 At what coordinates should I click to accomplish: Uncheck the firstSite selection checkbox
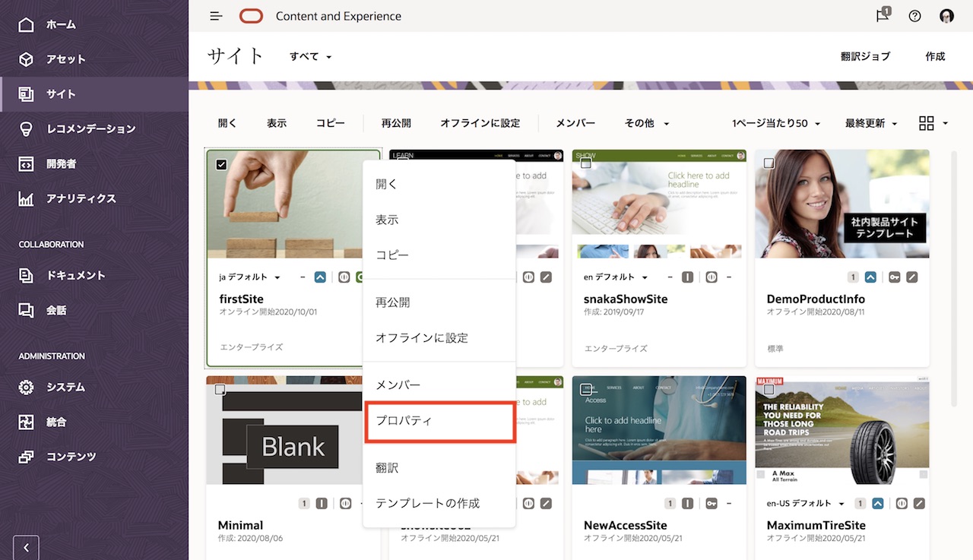click(x=221, y=163)
